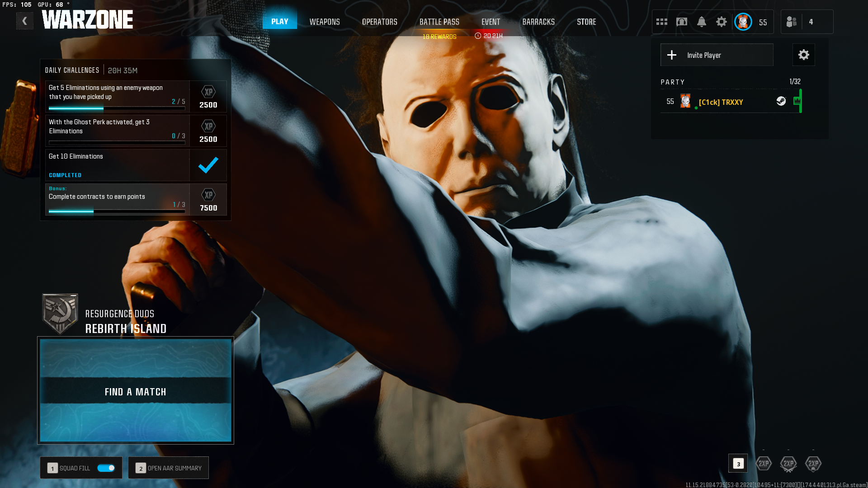
Task: Click the clock icon beside event timer
Action: [x=478, y=36]
